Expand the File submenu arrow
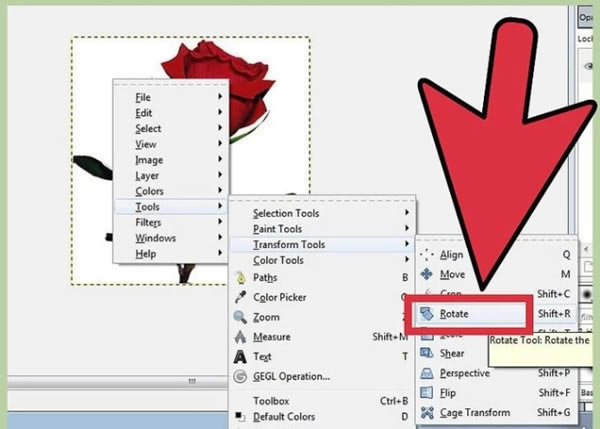The width and height of the screenshot is (600, 429). 220,96
